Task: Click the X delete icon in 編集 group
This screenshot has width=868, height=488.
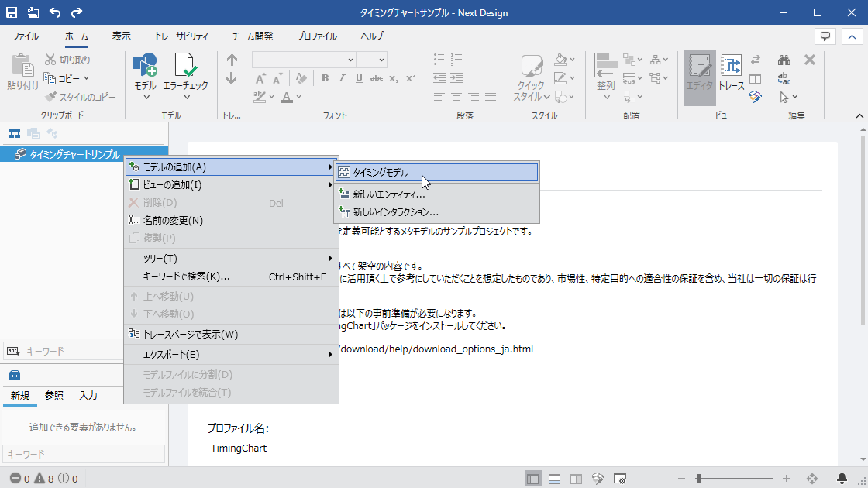Action: click(810, 60)
